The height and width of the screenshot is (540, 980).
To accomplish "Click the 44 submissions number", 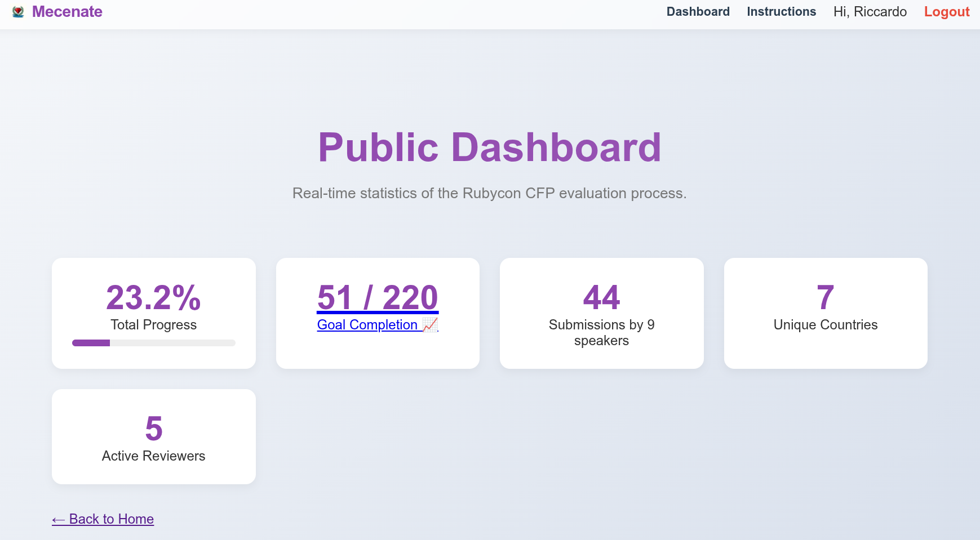I will pyautogui.click(x=601, y=297).
